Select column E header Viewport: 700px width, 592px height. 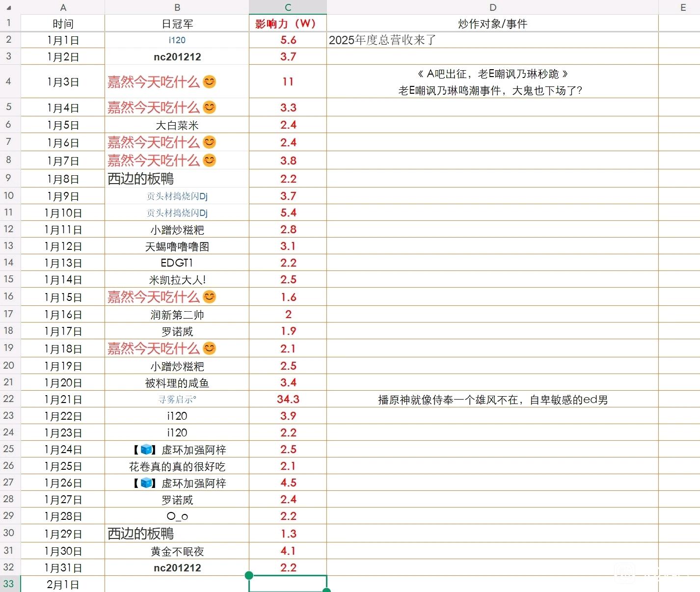tap(683, 7)
